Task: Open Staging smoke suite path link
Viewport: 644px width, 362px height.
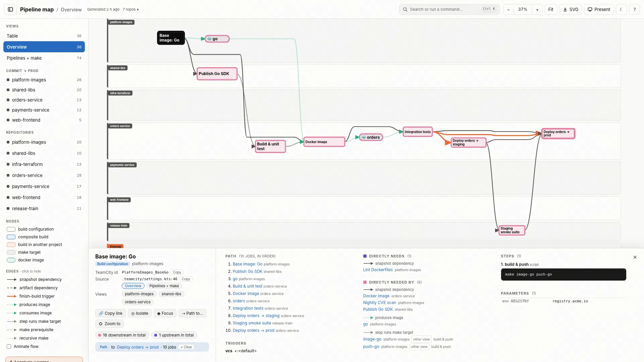Action: click(x=252, y=323)
